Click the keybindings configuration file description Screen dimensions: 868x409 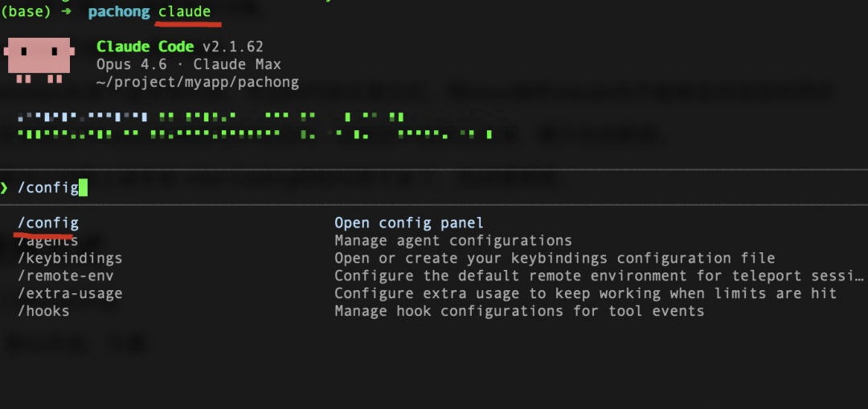tap(555, 258)
